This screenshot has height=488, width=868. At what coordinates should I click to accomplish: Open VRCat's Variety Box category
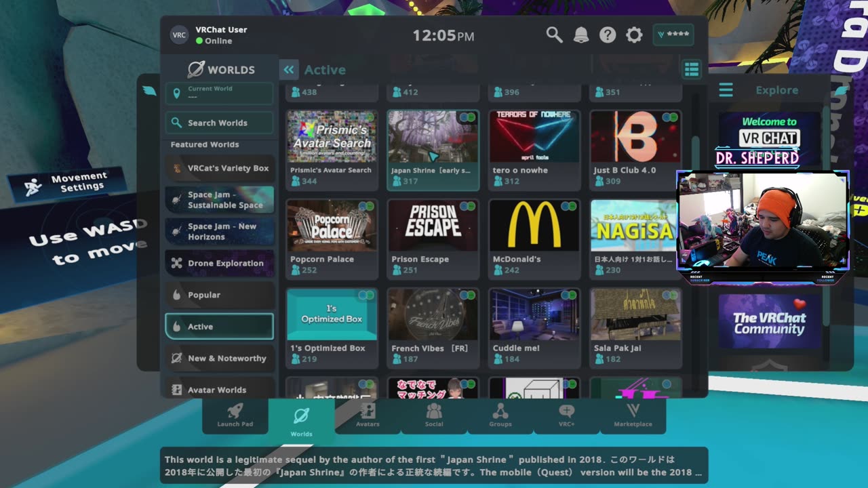pos(219,168)
